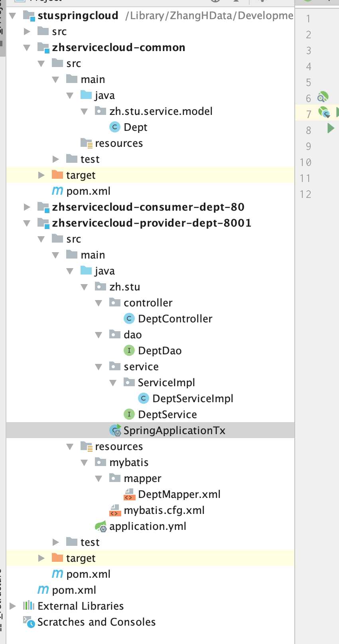339x644 pixels.
Task: Click the Scratches and Consoles icon
Action: 29,622
